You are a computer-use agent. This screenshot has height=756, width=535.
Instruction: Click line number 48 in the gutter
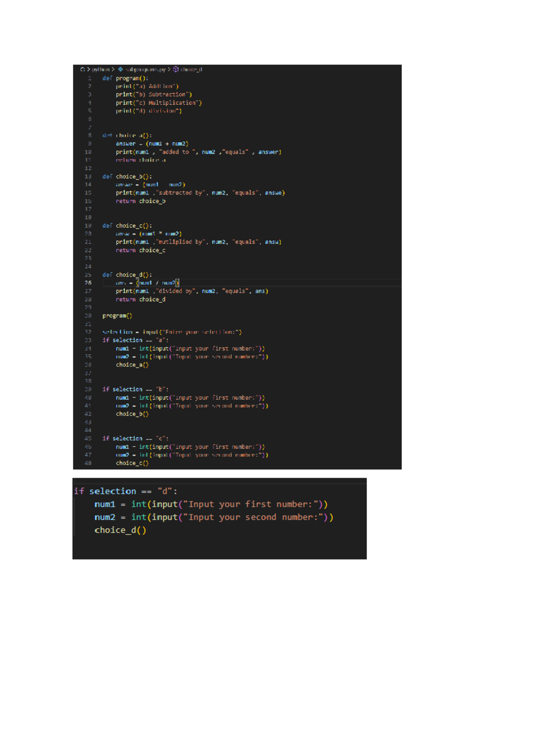click(88, 464)
